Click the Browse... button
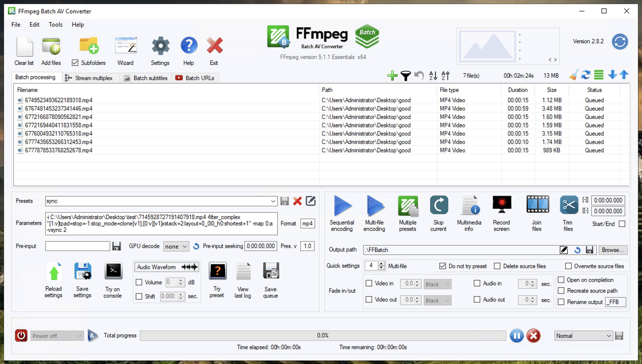This screenshot has width=642, height=364. (613, 250)
